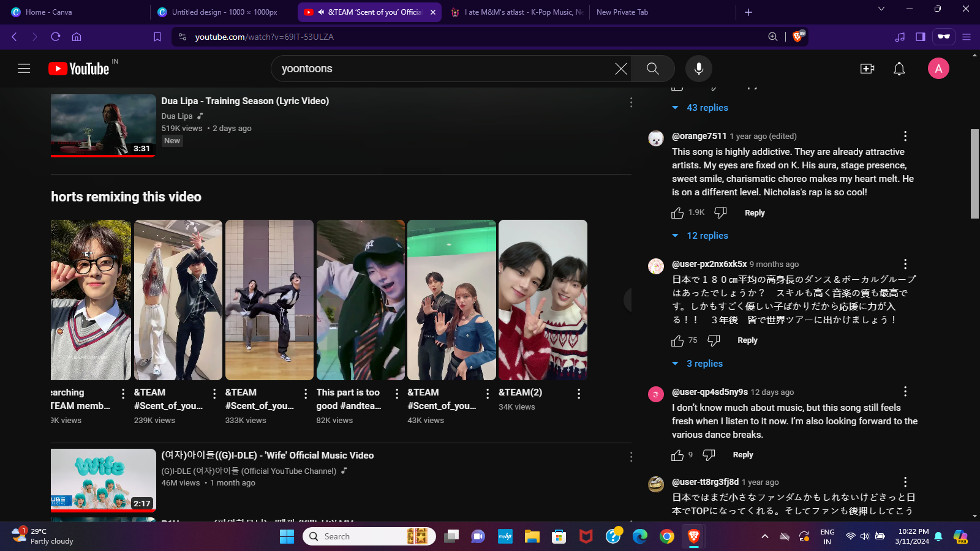Bookmark this page with the bookmark icon
Viewport: 980px width, 551px height.
coord(157,37)
